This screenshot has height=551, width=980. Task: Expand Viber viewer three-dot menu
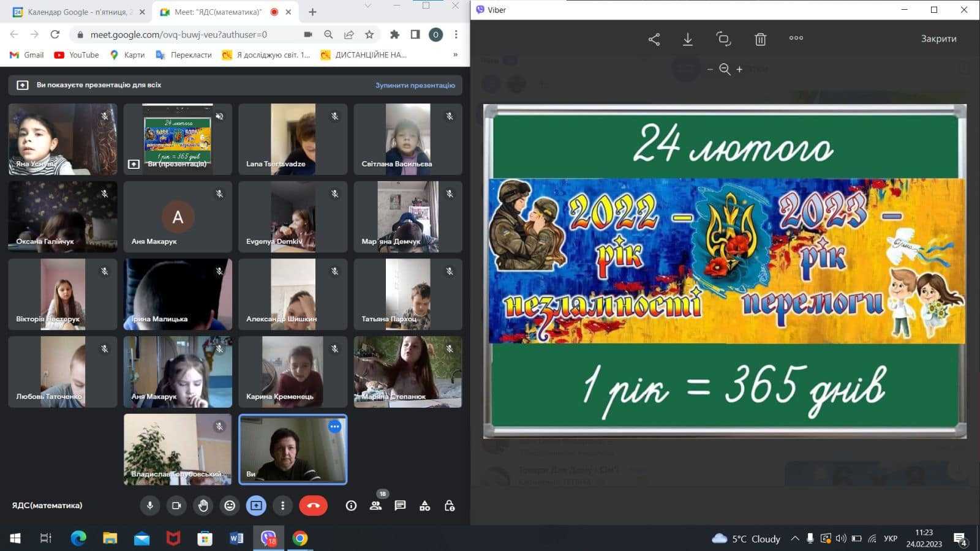(x=796, y=38)
